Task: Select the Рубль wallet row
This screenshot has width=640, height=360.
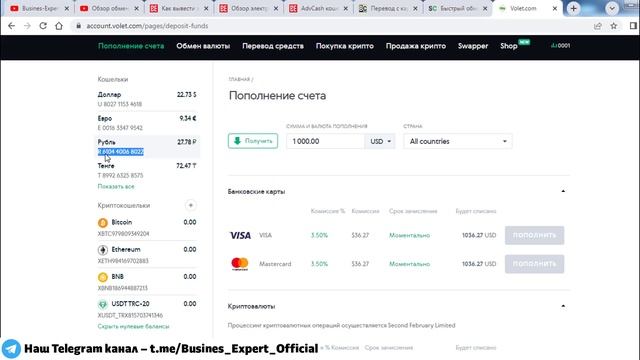Action: 147,147
